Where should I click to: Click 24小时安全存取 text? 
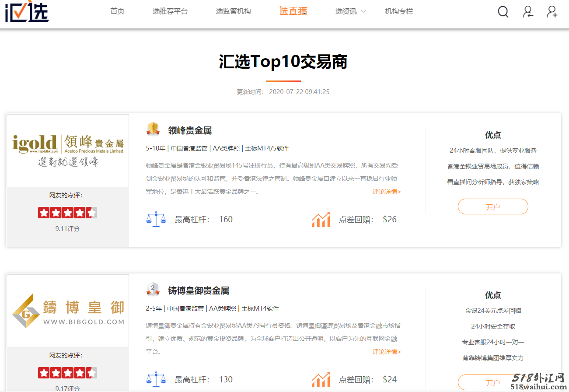pyautogui.click(x=493, y=326)
